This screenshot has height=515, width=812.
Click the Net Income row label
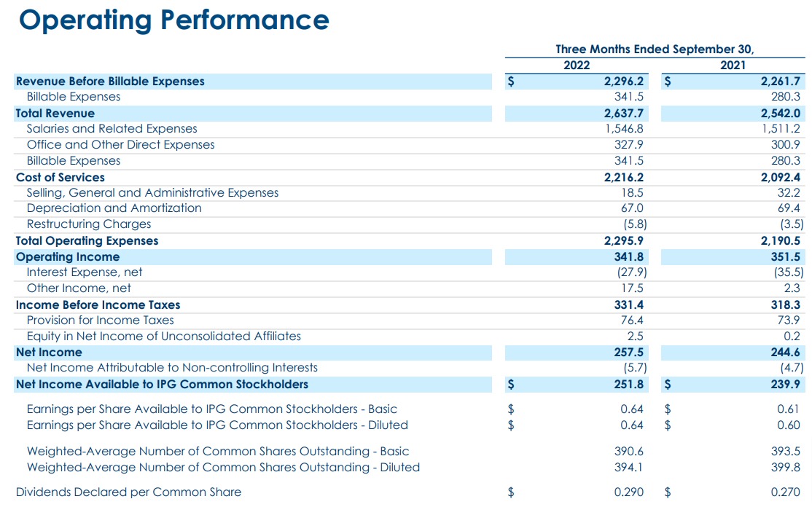click(49, 353)
